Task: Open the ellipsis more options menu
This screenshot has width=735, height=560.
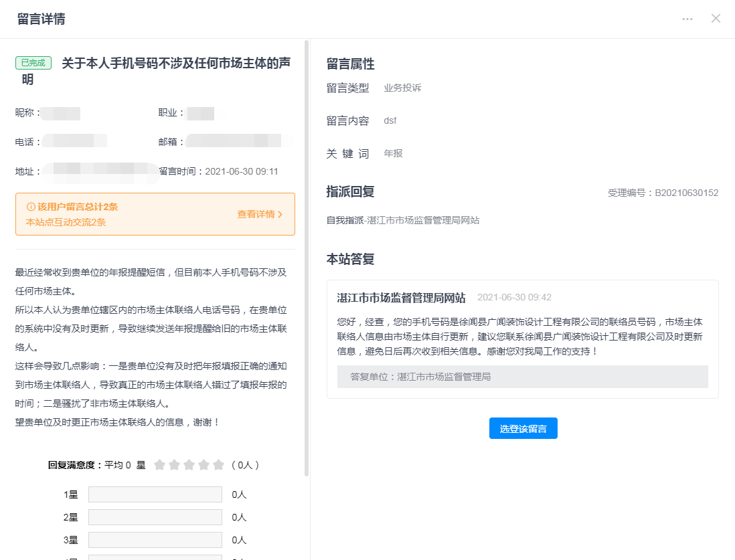Action: coord(687,19)
